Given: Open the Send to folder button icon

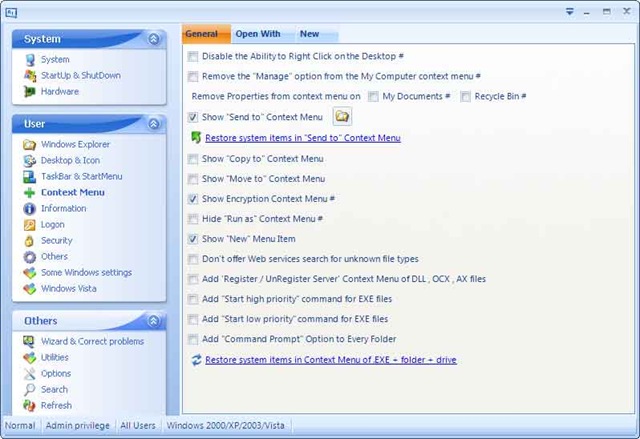Looking at the screenshot, I should click(342, 117).
